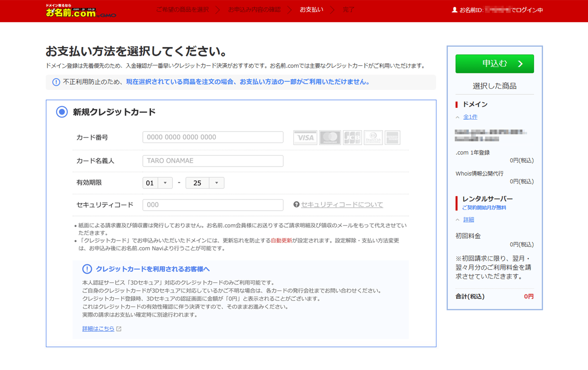Viewport: 588px width, 370px height.
Task: Click the user profile icon in header
Action: (x=454, y=10)
